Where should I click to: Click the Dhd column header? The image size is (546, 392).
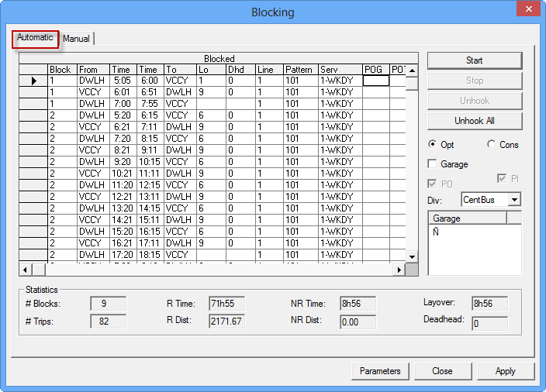click(240, 70)
